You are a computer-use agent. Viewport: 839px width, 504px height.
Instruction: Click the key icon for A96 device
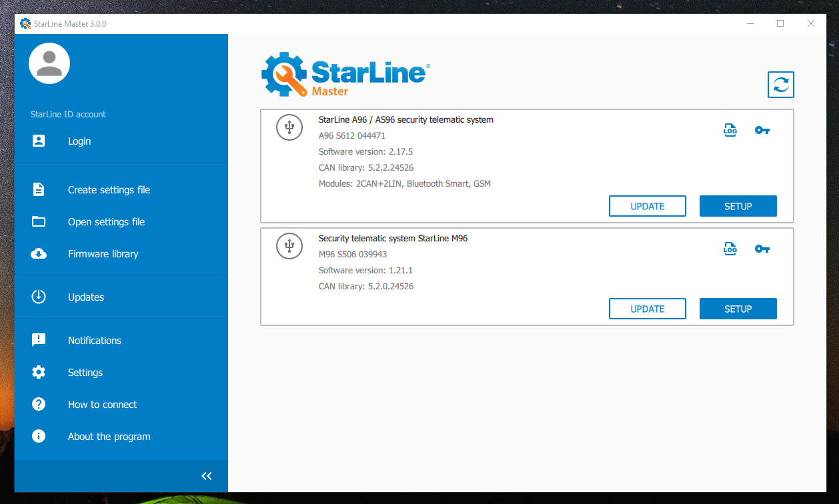pyautogui.click(x=762, y=130)
